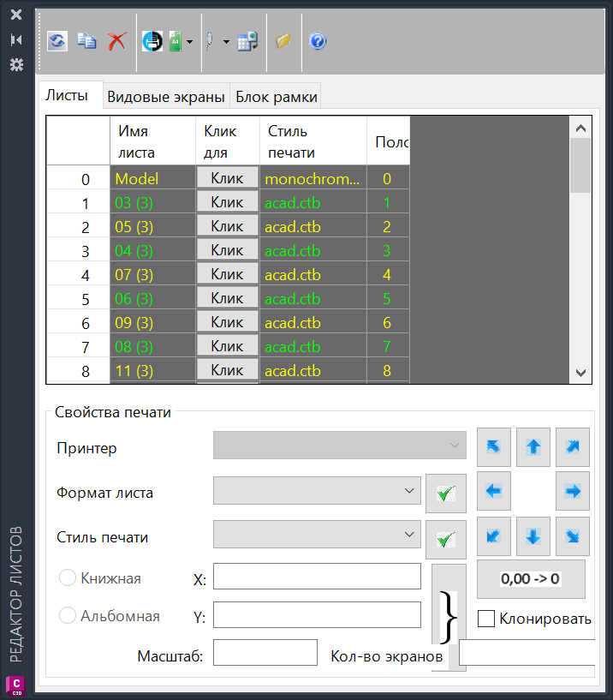Open the A4 format toolbar dropdown arrow
613x700 pixels.
pyautogui.click(x=189, y=41)
